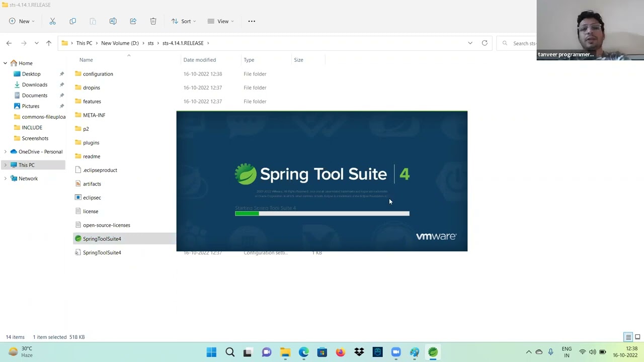Expand This PC tree node
The height and width of the screenshot is (362, 644).
[x=5, y=165]
